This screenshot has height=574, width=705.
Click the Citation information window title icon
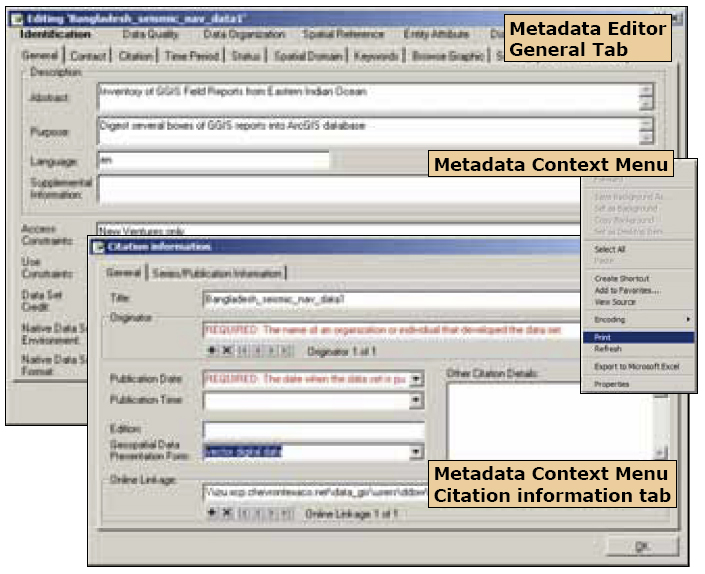click(x=98, y=247)
